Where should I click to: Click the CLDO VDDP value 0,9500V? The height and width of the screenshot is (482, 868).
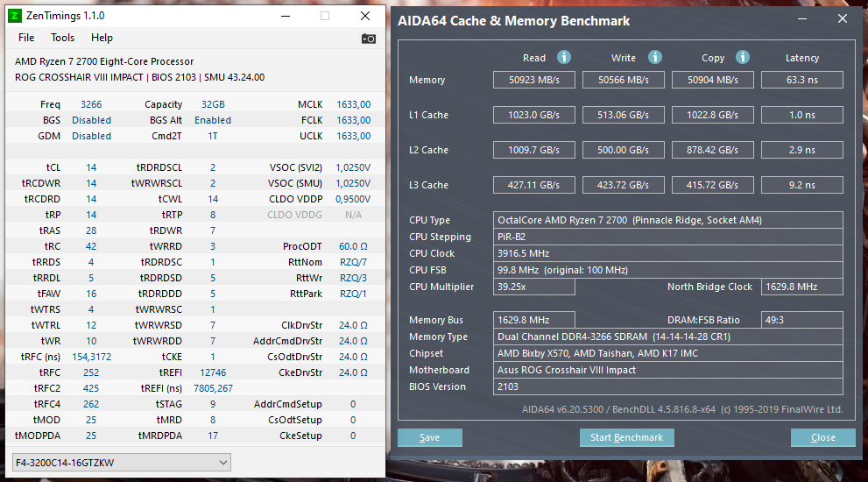pos(353,199)
